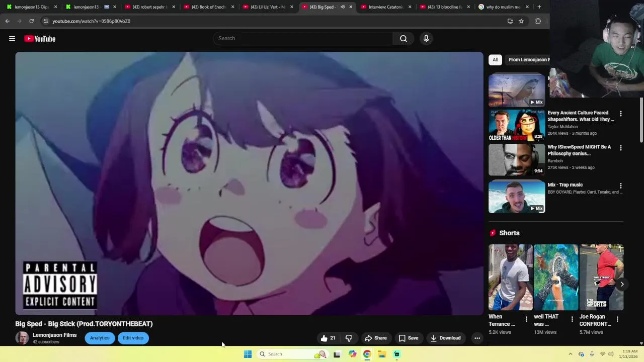Switch to the 13 bloodline tab
644x362 pixels.
point(444,7)
